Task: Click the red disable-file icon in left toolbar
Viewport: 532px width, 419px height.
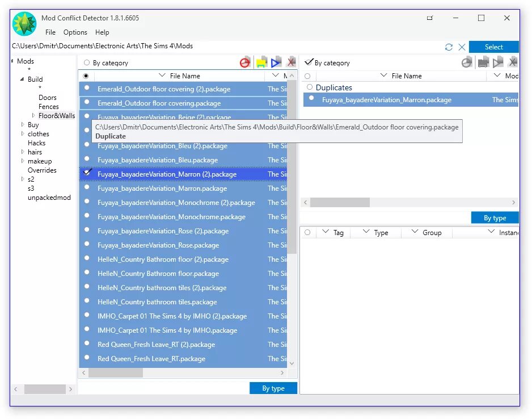Action: click(245, 62)
